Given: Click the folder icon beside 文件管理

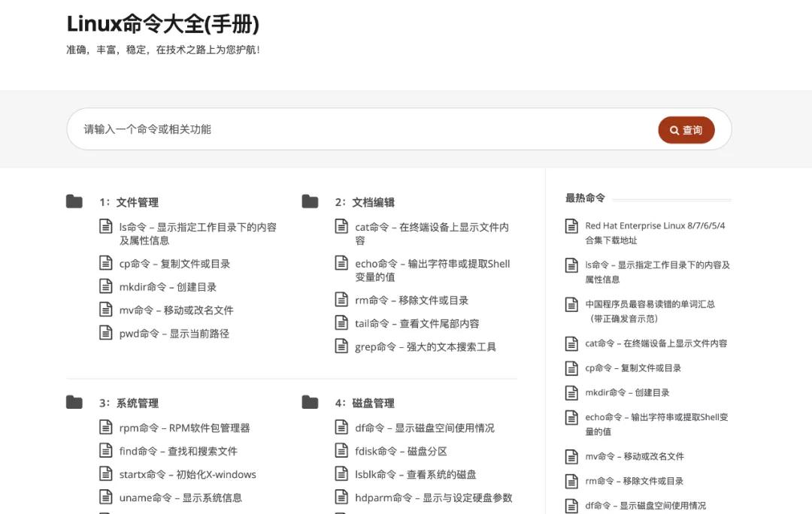Looking at the screenshot, I should pos(74,201).
